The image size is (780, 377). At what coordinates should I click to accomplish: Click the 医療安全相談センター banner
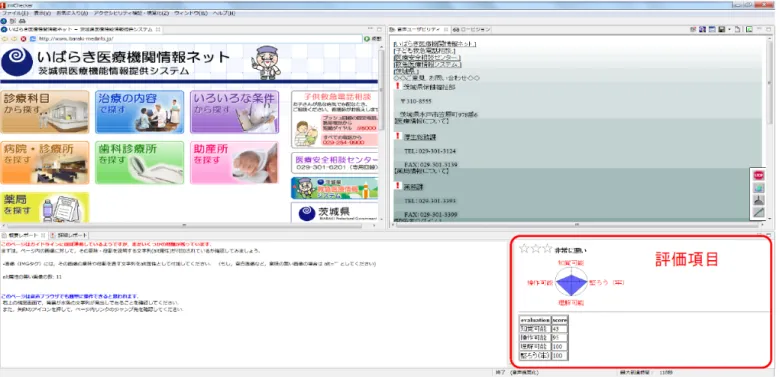[335, 163]
